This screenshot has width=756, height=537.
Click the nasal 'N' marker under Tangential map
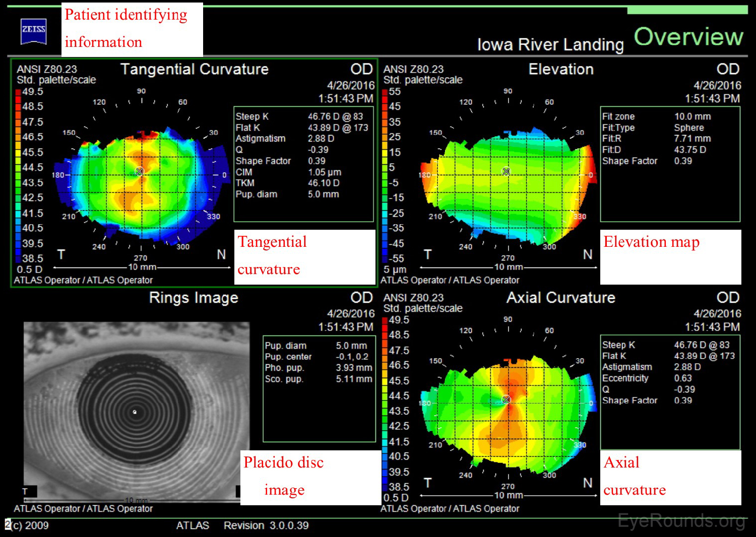221,255
